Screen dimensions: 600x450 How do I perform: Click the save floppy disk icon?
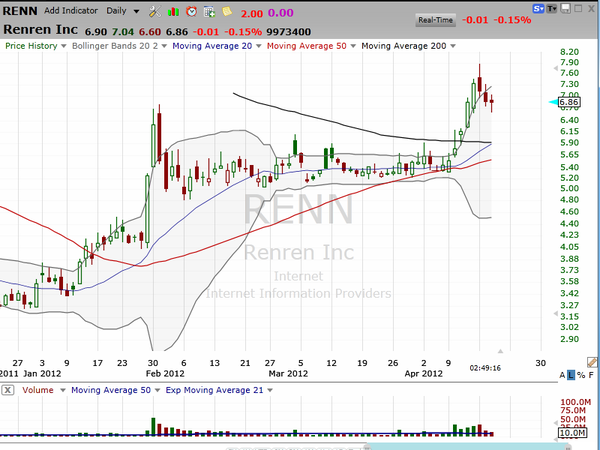point(565,8)
